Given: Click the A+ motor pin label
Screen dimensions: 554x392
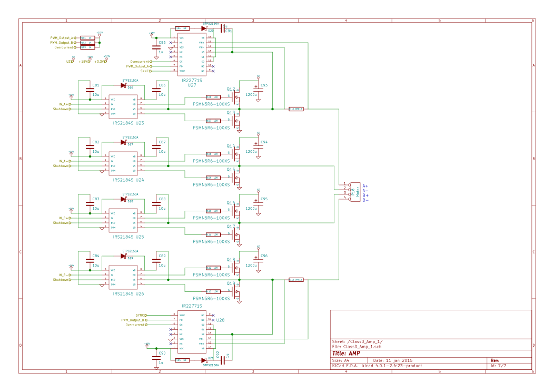Looking at the screenshot, I should [x=365, y=186].
